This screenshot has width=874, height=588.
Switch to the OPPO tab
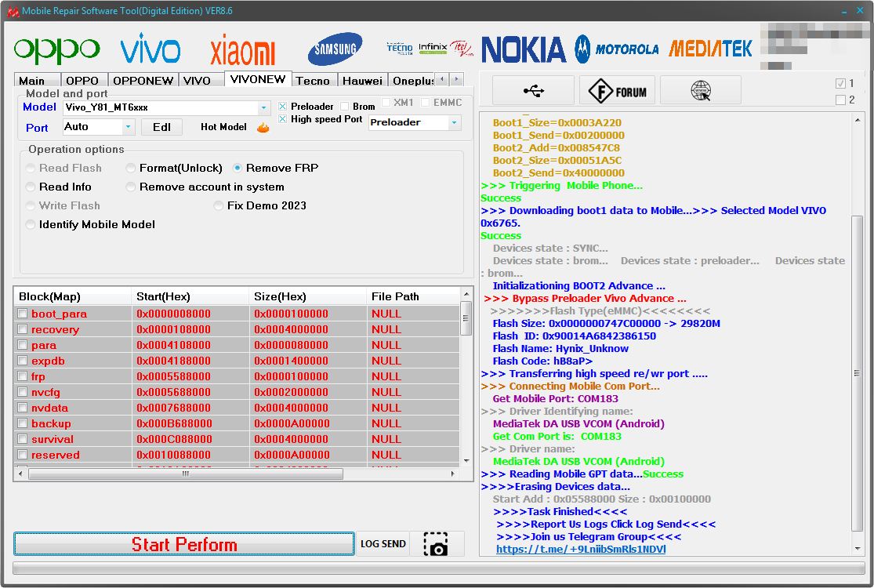[84, 81]
